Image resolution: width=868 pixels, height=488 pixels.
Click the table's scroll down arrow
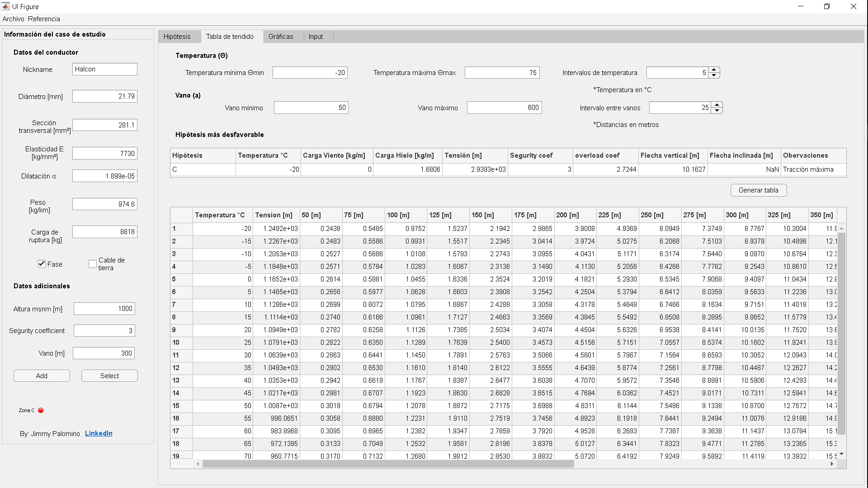pyautogui.click(x=841, y=454)
